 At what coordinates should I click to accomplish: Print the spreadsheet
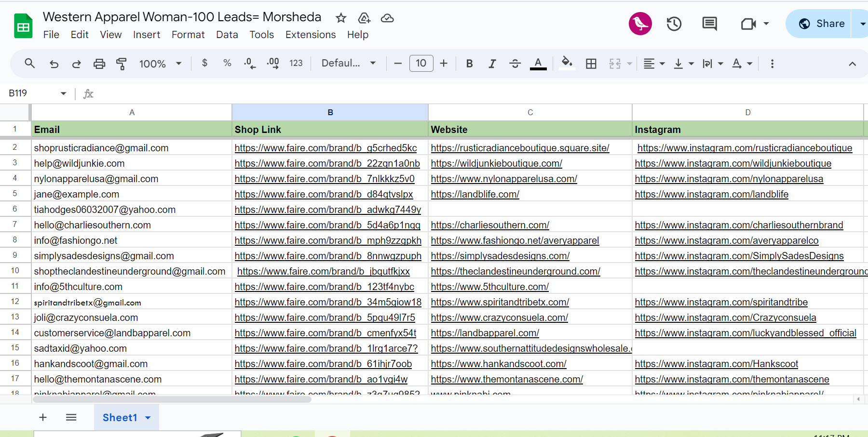[x=99, y=64]
